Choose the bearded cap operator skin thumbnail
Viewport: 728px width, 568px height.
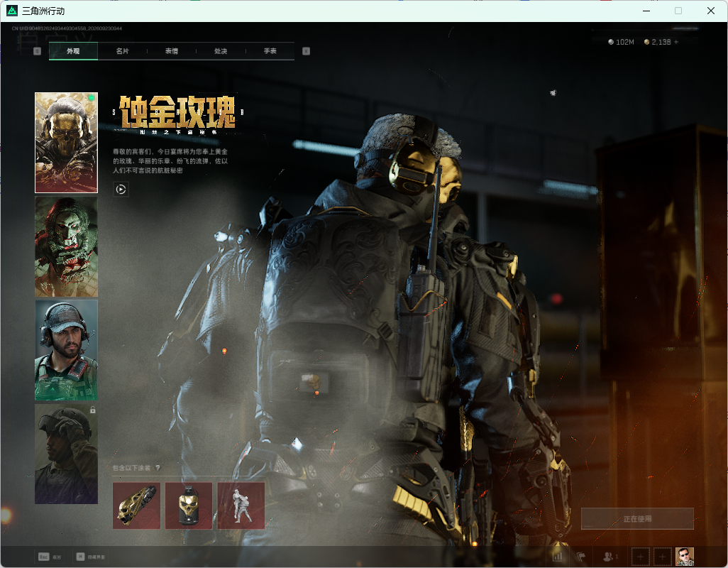coord(67,350)
